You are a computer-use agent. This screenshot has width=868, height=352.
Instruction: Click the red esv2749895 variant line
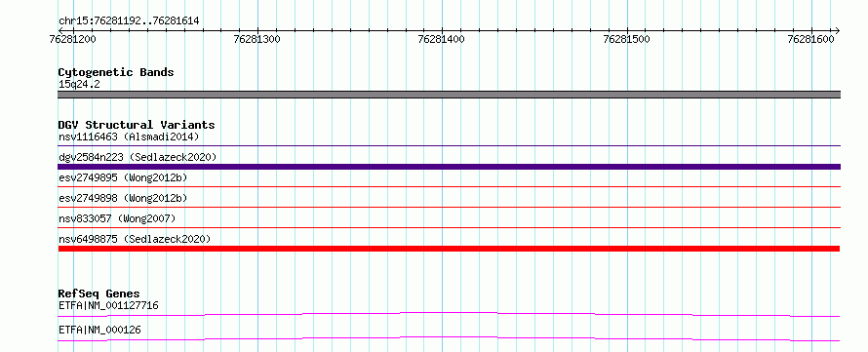[450, 186]
